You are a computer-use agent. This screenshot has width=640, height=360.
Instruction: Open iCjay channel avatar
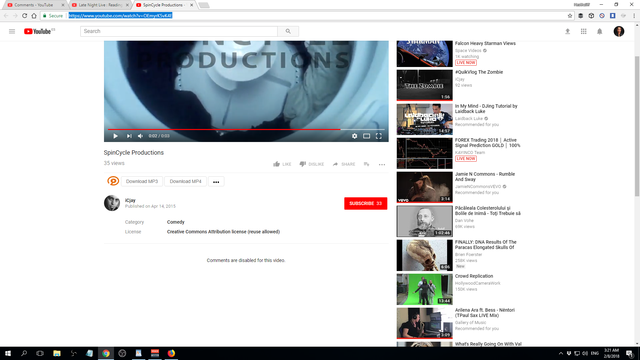[x=112, y=203]
